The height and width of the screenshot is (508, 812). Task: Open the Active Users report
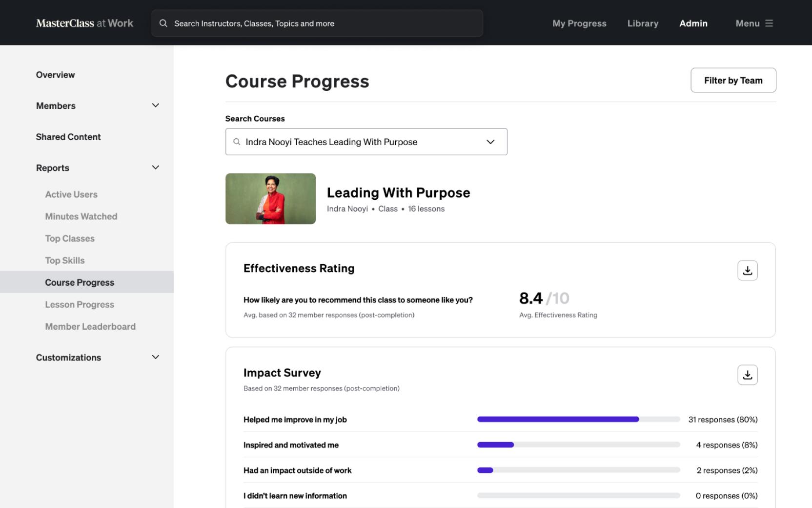71,194
